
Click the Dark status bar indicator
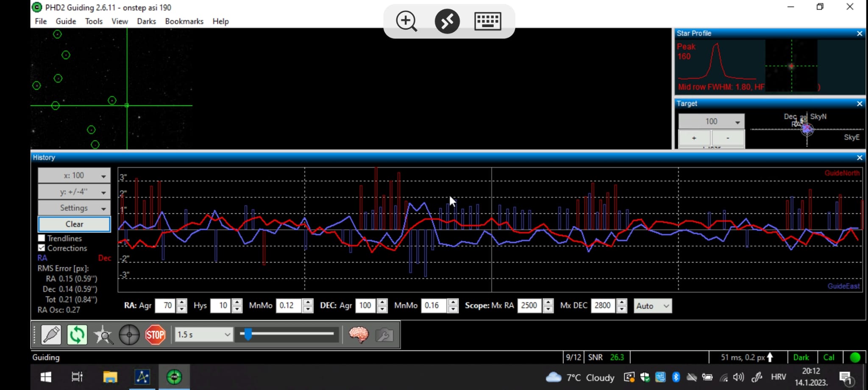[x=801, y=357]
